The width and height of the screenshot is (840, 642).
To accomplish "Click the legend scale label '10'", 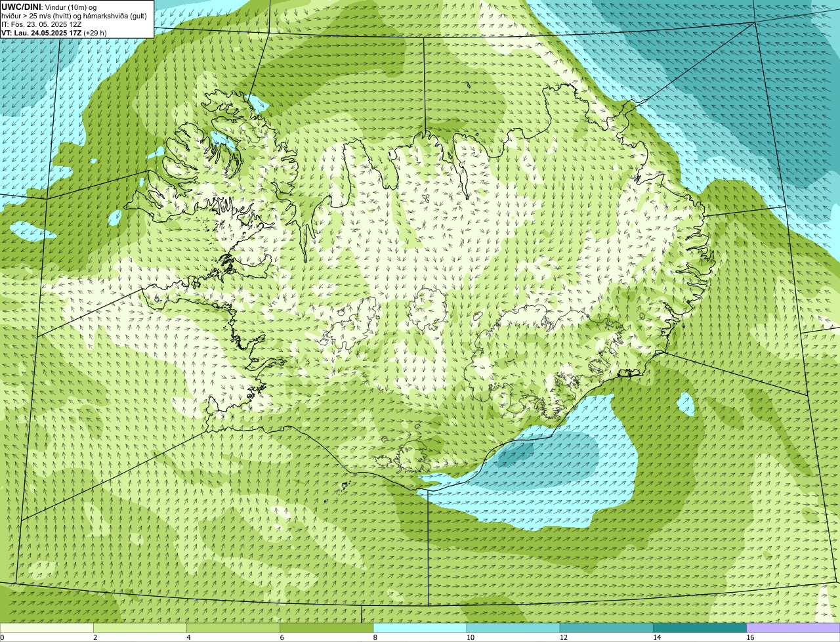I will tap(470, 637).
